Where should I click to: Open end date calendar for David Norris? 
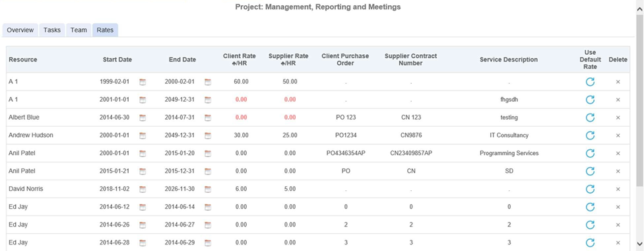coord(208,189)
